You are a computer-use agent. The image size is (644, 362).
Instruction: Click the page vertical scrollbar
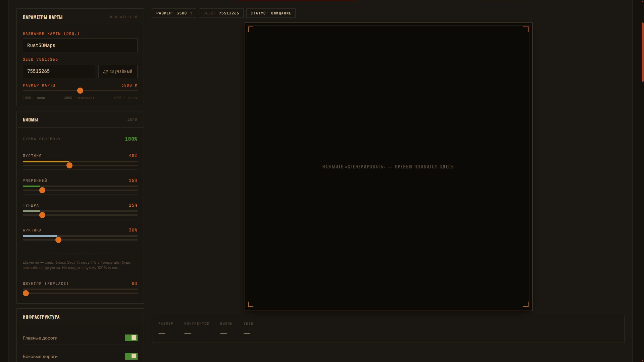(642, 52)
